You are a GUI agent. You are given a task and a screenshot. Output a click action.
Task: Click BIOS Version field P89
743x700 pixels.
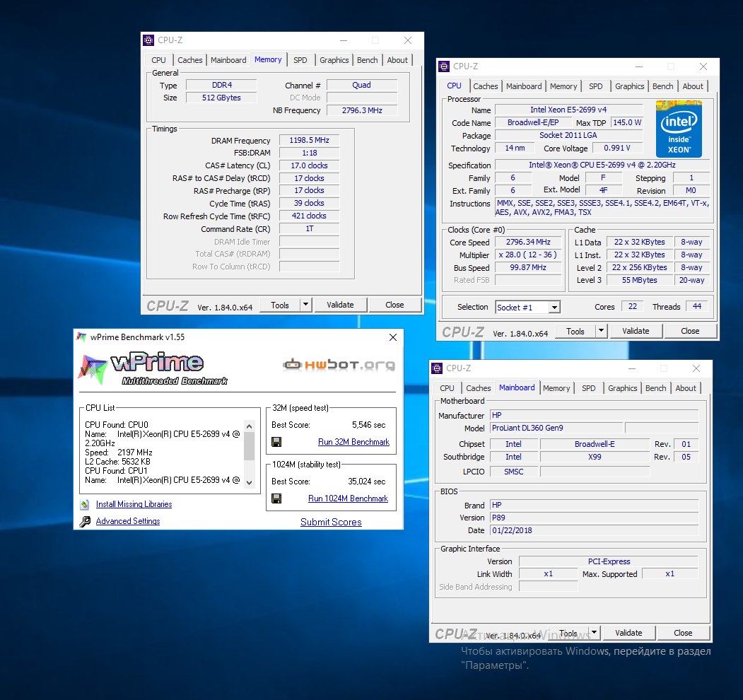pyautogui.click(x=595, y=518)
